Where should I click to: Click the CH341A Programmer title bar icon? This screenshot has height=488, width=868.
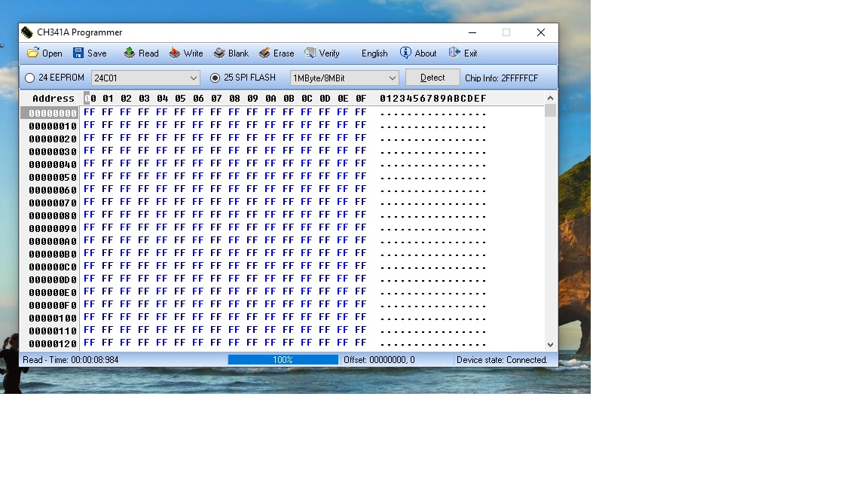27,32
